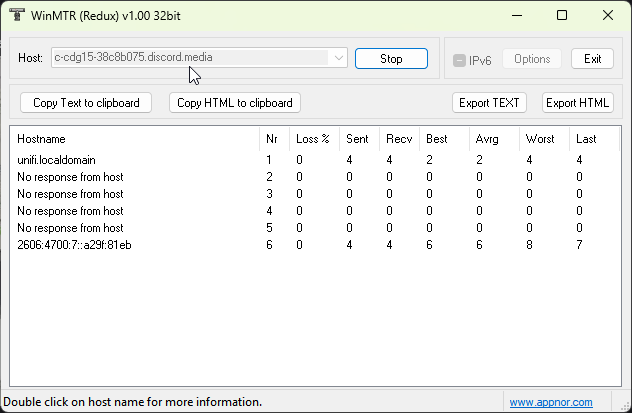The image size is (632, 413).
Task: Select No response from host row 2
Action: click(315, 177)
